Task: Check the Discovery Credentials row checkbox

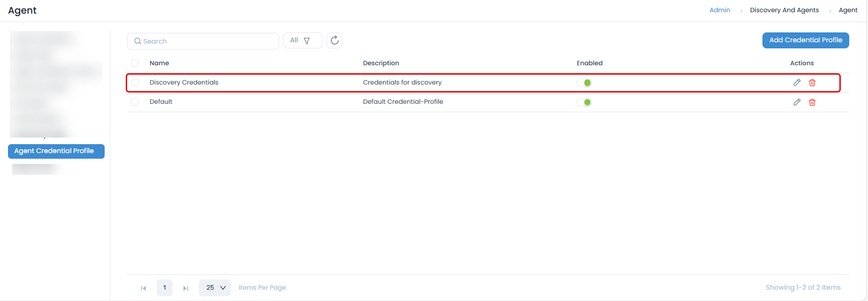Action: pyautogui.click(x=135, y=82)
